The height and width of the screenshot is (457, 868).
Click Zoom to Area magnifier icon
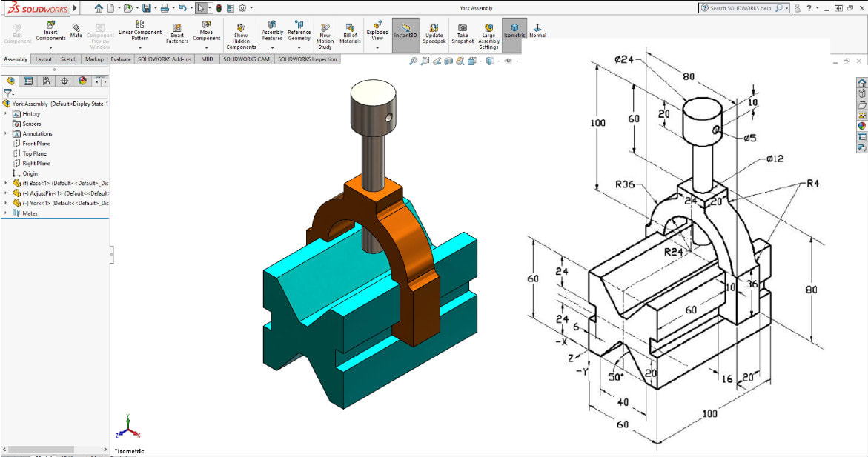pyautogui.click(x=425, y=61)
